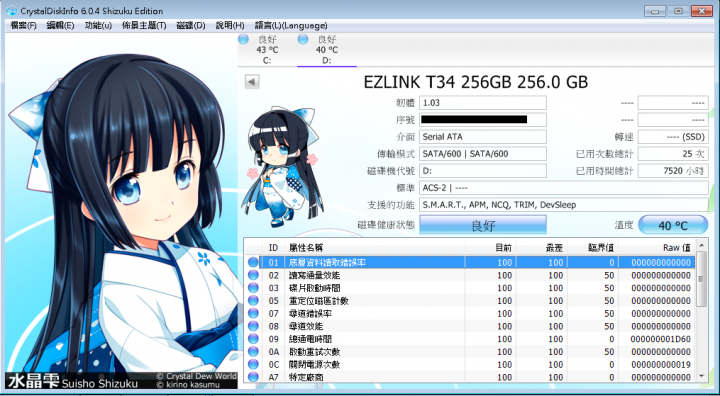Click the blue status orb for D: drive
This screenshot has height=396, width=720.
pos(303,40)
